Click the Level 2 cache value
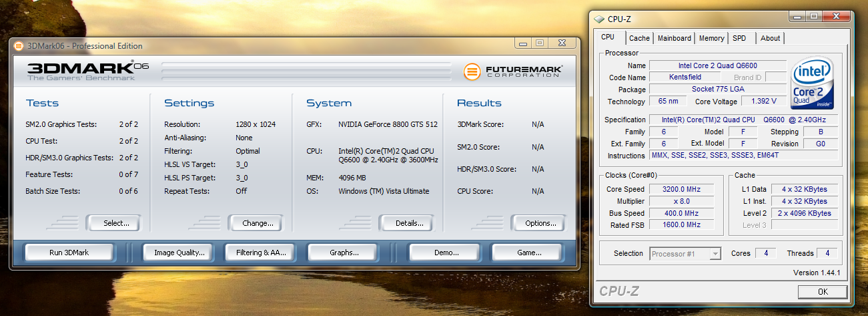This screenshot has height=316, width=868. tap(804, 213)
